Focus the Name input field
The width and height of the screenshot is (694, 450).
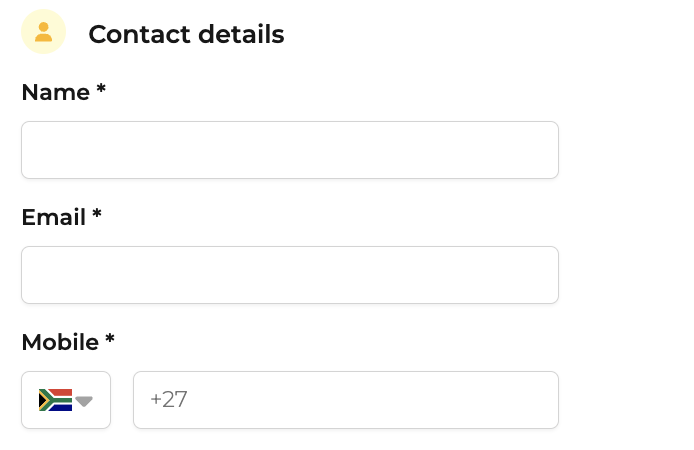tap(290, 150)
